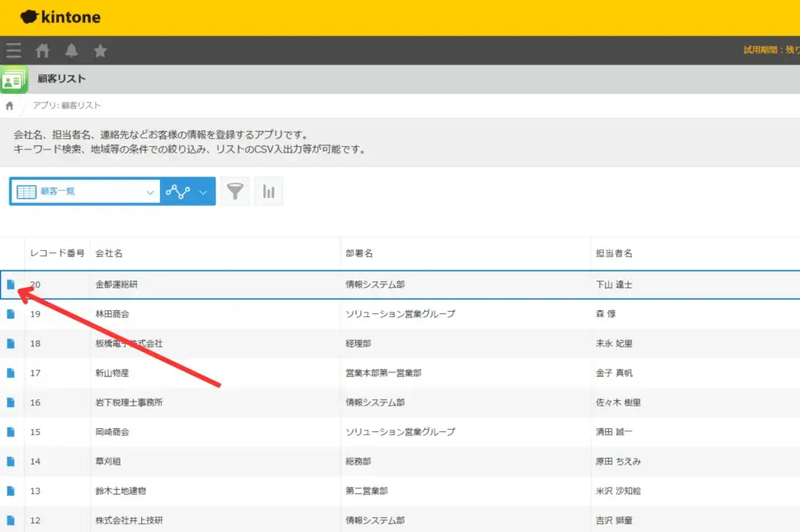Open record 14 草刈組 via its detail icon

(11, 462)
